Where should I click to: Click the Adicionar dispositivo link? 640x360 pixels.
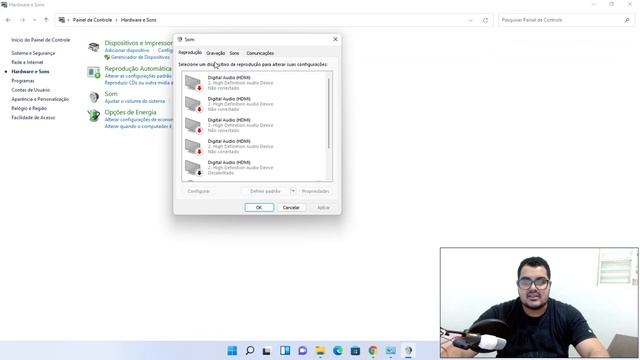point(127,50)
